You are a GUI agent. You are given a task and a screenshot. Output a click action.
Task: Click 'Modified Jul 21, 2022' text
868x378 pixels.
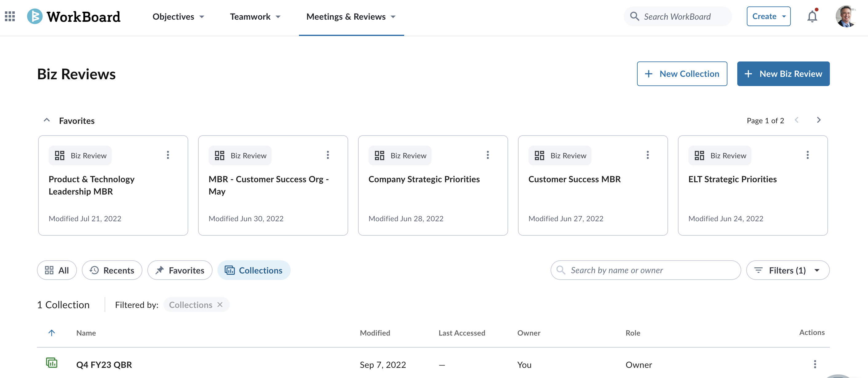(x=85, y=219)
